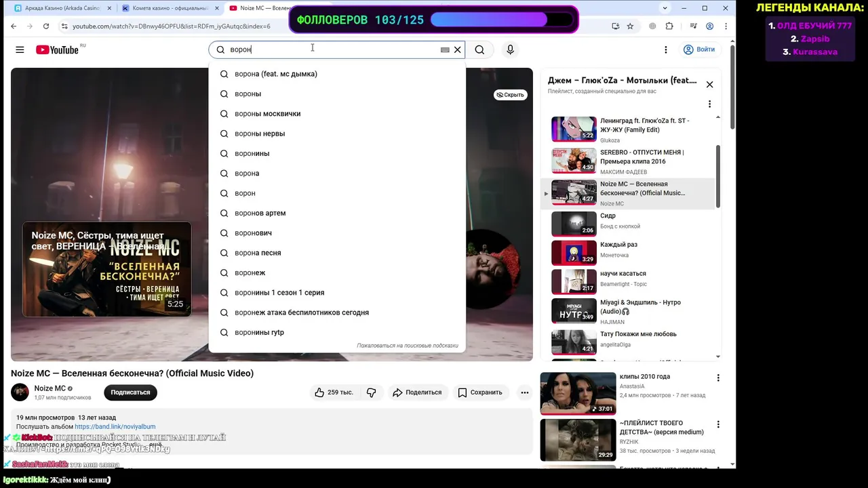Viewport: 868px width, 488px height.
Task: Save video with Сохранить button
Action: (x=480, y=392)
